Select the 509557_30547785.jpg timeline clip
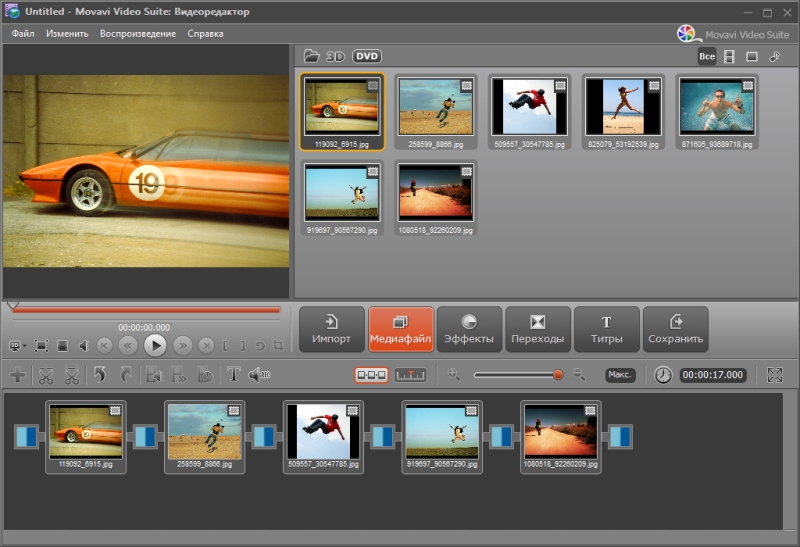 [x=323, y=437]
